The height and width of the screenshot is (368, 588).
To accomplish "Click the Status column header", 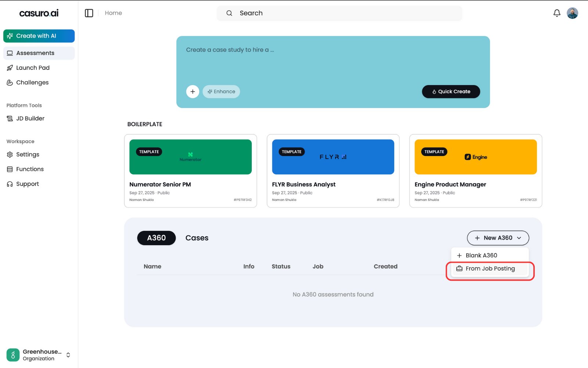I will tap(281, 266).
